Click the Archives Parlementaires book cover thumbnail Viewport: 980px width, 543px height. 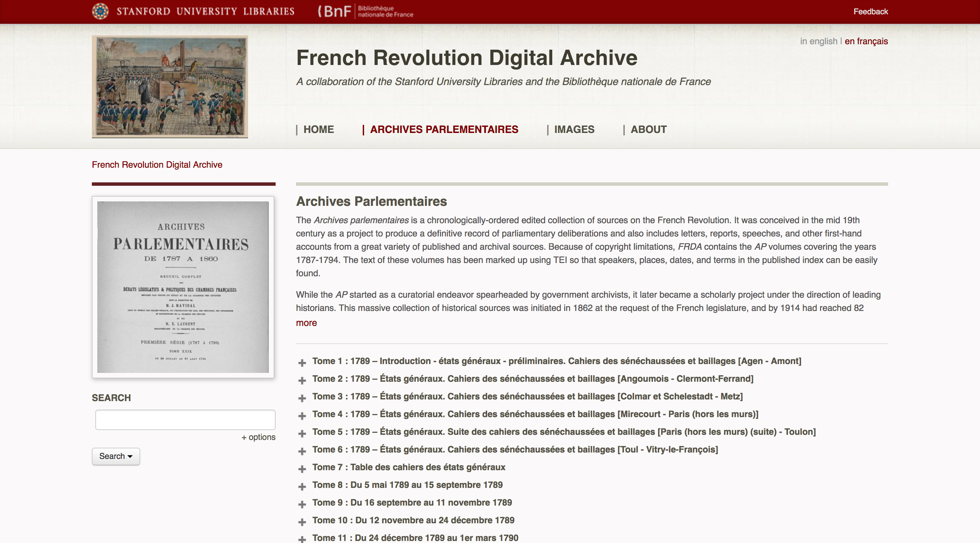point(183,287)
